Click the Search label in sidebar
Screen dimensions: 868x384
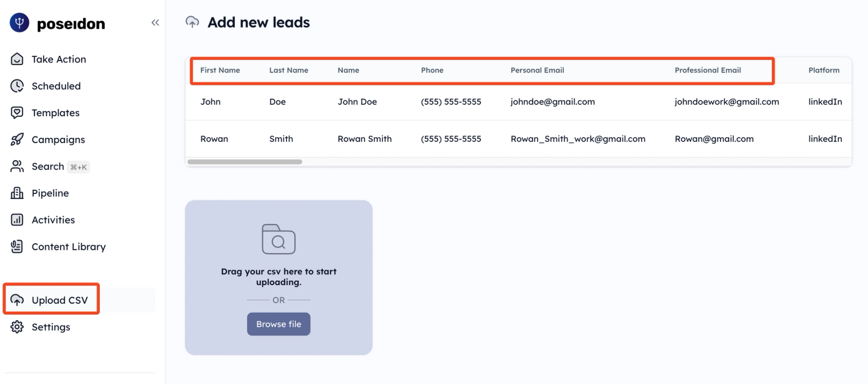(48, 166)
